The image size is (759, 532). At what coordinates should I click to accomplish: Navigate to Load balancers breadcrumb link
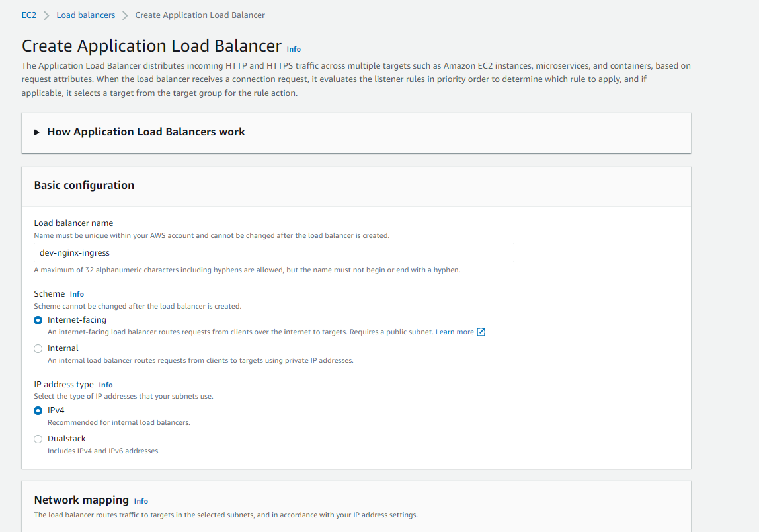pos(86,15)
